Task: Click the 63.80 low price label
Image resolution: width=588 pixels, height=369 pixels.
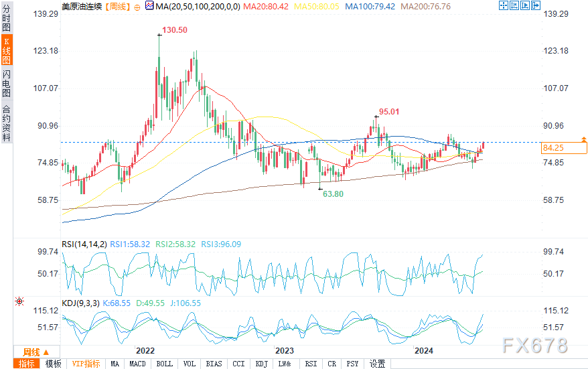Action: [x=333, y=194]
